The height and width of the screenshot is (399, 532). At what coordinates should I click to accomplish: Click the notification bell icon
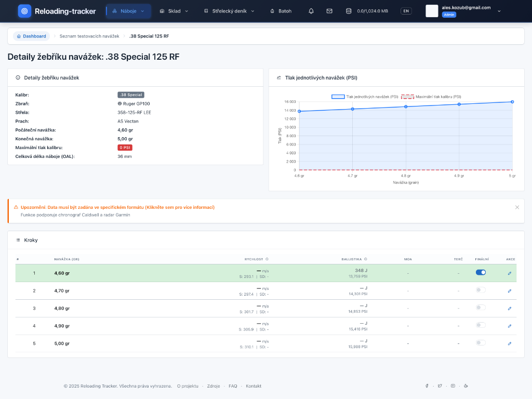pyautogui.click(x=311, y=11)
